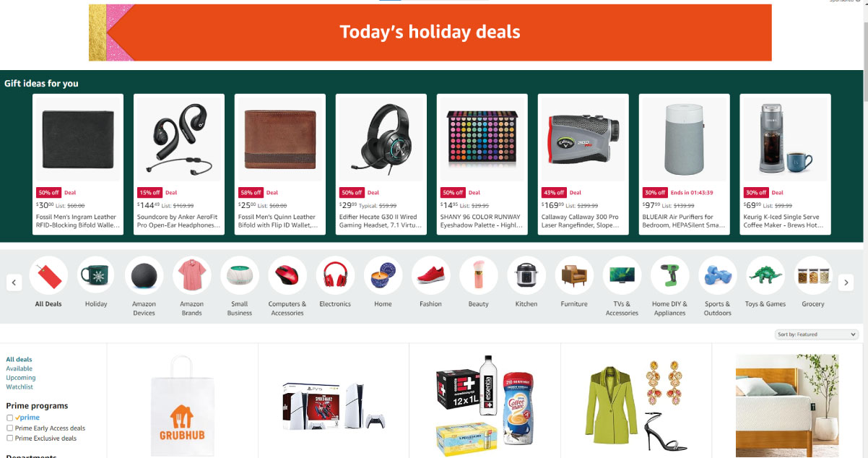
Task: Open the Kitchen category icon
Action: pyautogui.click(x=526, y=275)
